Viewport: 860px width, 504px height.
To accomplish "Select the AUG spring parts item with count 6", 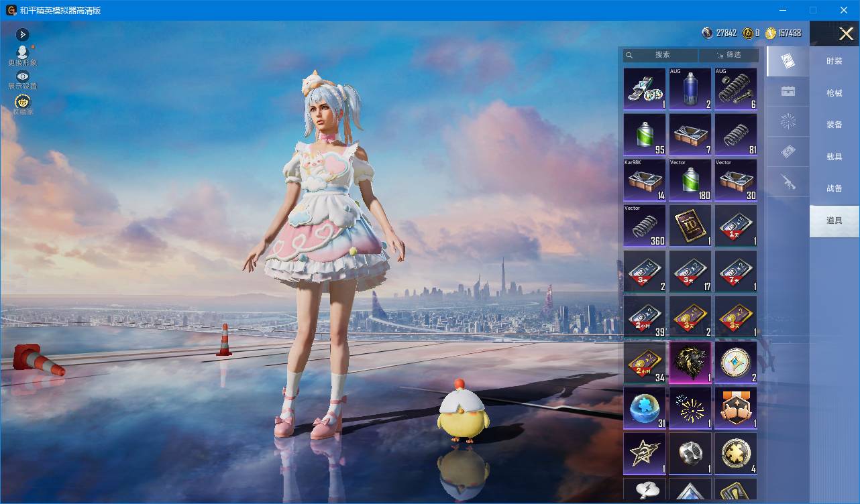I will click(x=736, y=88).
